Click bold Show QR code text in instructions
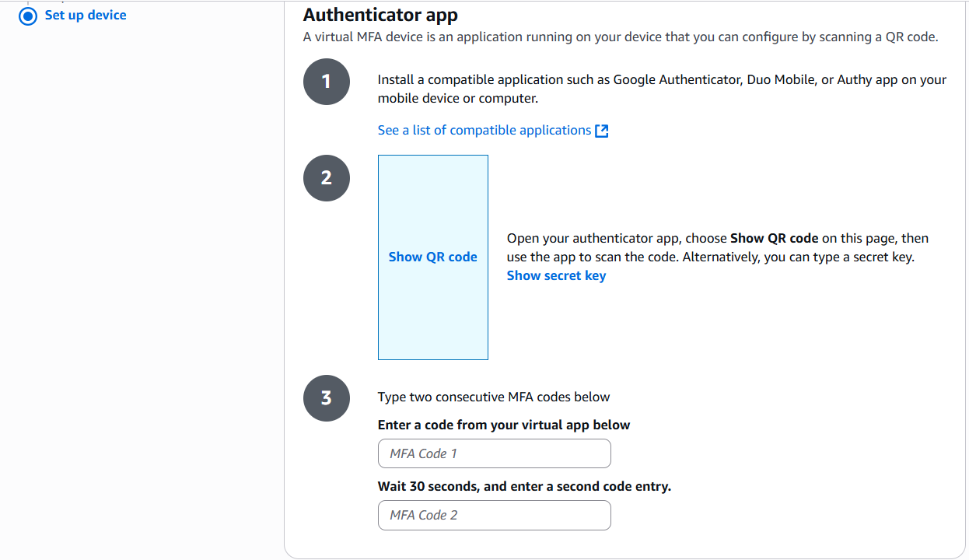The image size is (969, 560). click(x=774, y=238)
